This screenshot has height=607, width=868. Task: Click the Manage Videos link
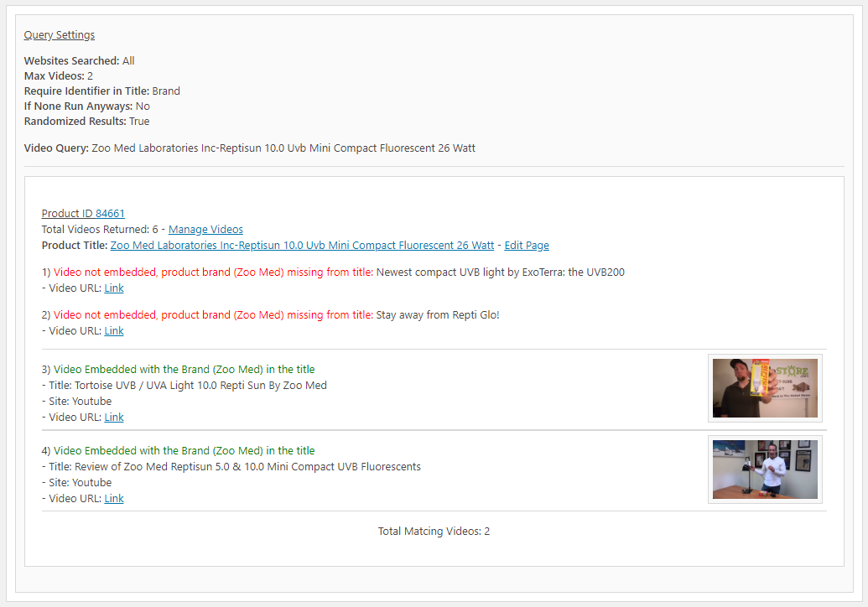(x=205, y=230)
